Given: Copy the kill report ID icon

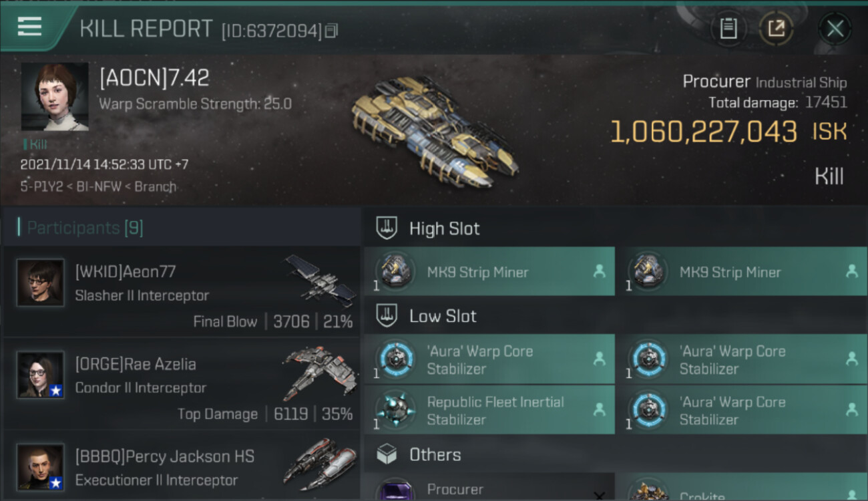Looking at the screenshot, I should click(331, 30).
